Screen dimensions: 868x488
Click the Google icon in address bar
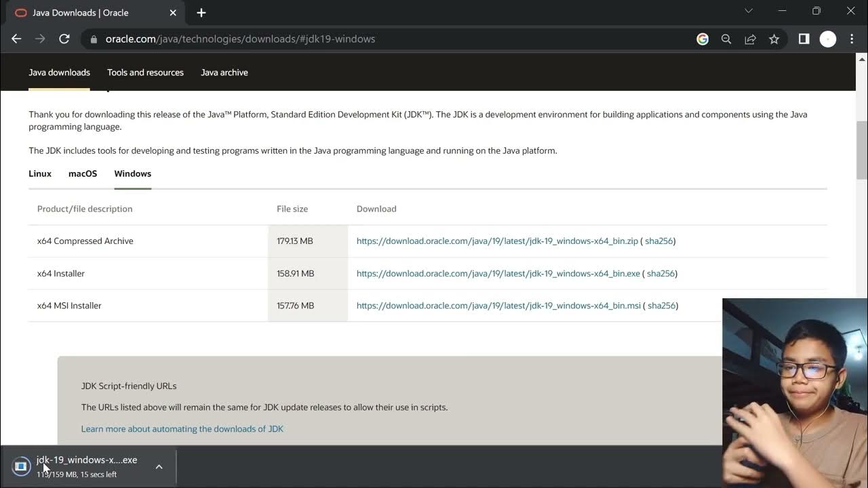tap(703, 39)
